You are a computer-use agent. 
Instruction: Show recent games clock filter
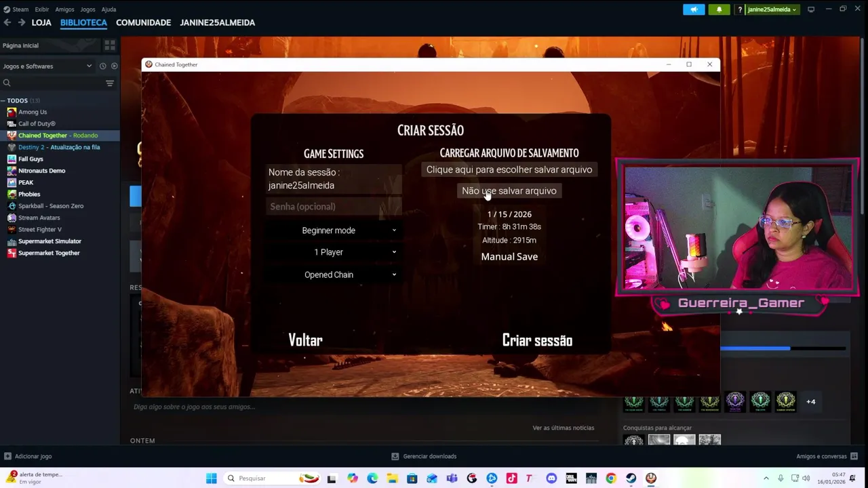click(102, 66)
